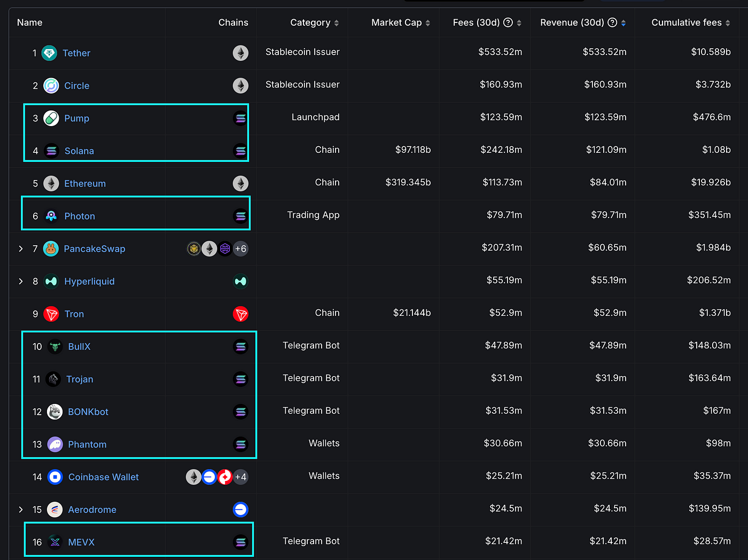Click the MEVX logo icon
Screen dimensions: 748x560
[55, 542]
